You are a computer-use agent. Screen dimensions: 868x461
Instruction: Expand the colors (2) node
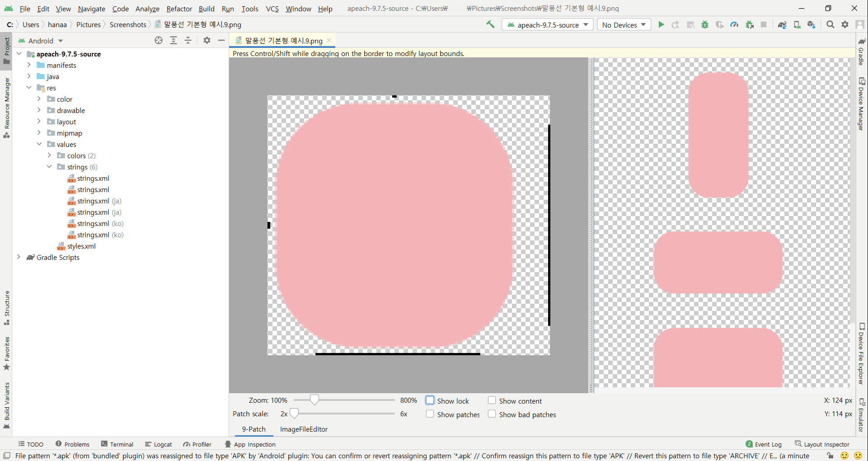49,155
